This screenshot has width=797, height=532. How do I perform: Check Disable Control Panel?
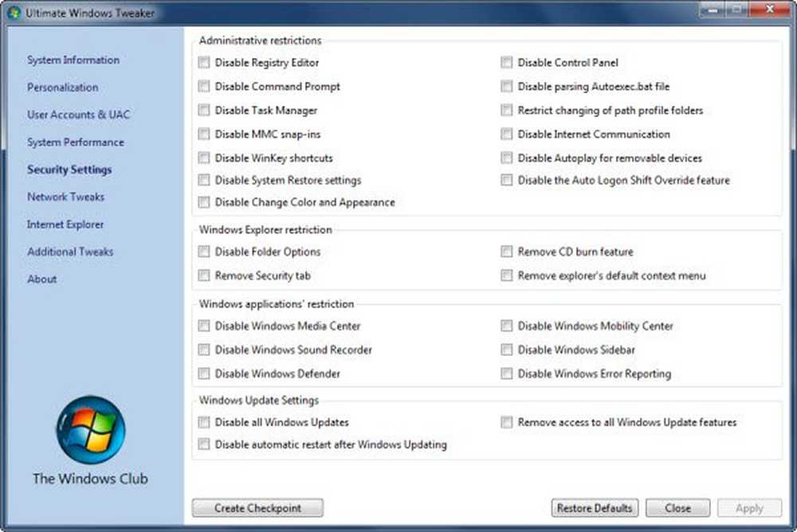pos(507,62)
